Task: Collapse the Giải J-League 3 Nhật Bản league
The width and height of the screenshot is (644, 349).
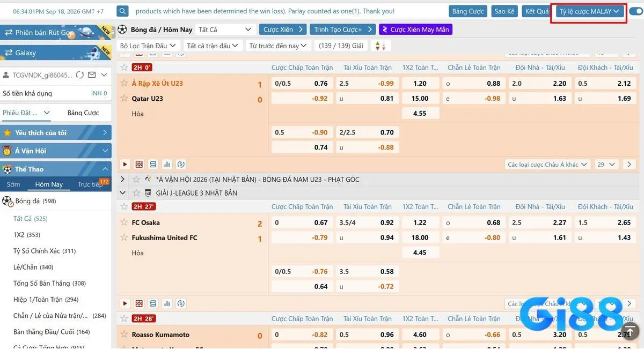Action: 122,193
